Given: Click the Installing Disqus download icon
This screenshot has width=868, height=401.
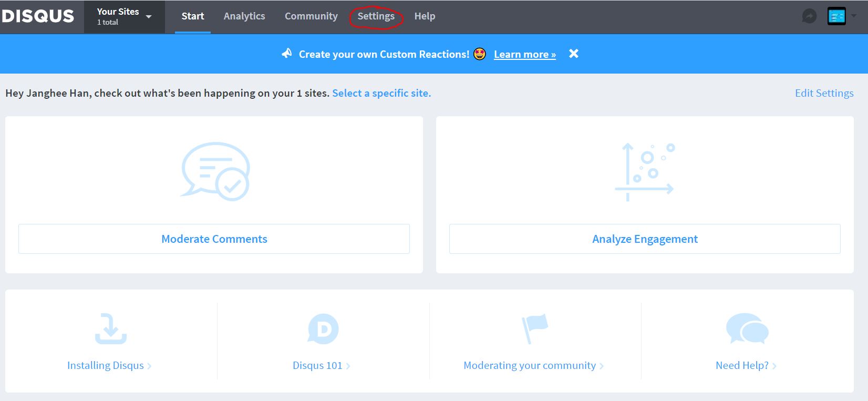Looking at the screenshot, I should click(110, 328).
